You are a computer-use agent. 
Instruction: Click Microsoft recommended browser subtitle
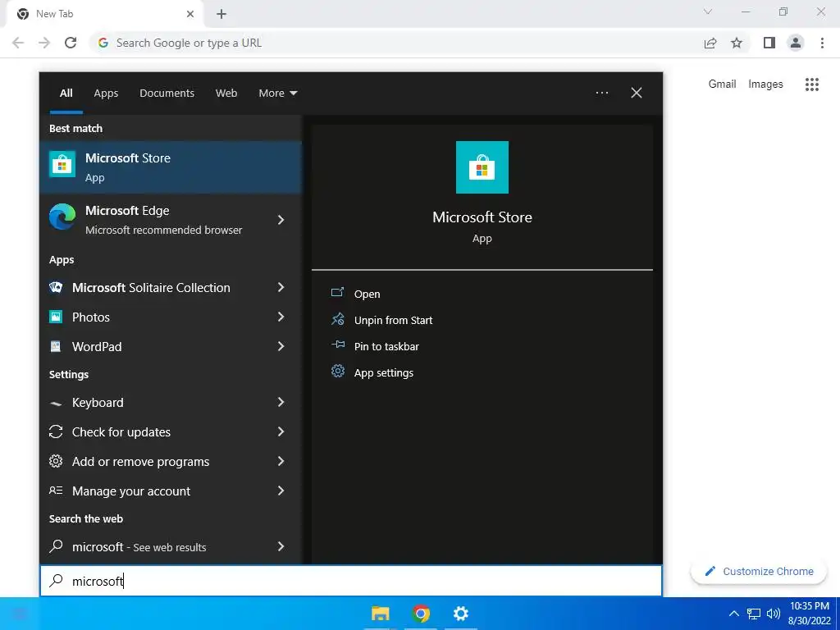[164, 230]
